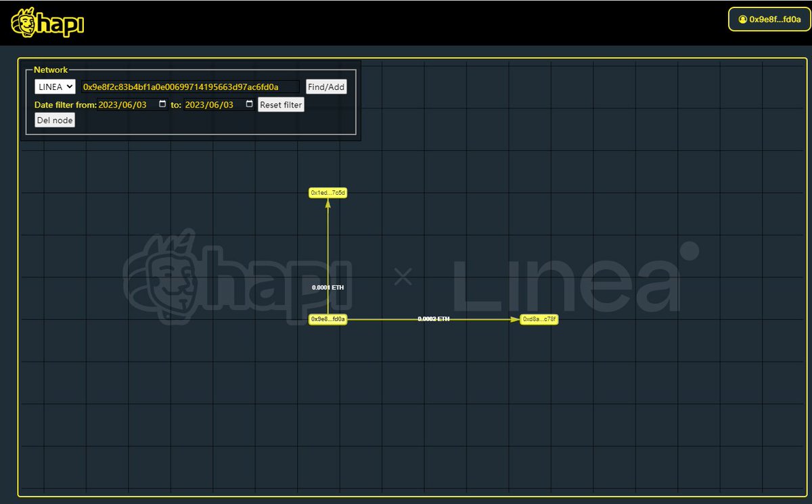
Task: Select the node labeled 0xd8a...c78f
Action: [538, 319]
